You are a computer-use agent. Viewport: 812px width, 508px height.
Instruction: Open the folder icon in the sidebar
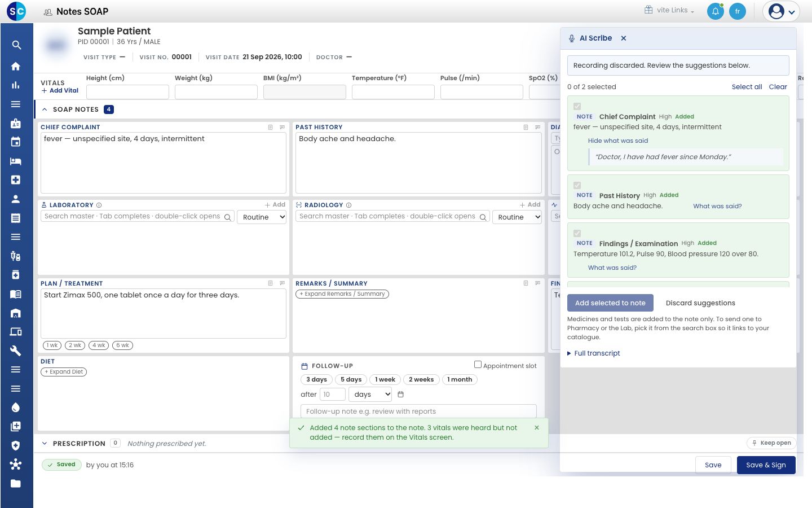coord(16,483)
